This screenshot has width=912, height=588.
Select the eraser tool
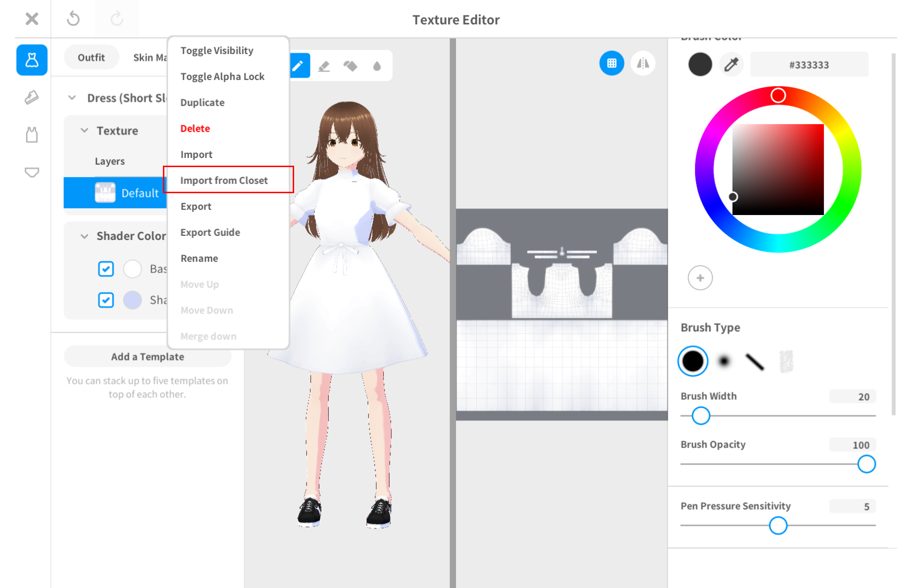pyautogui.click(x=324, y=66)
